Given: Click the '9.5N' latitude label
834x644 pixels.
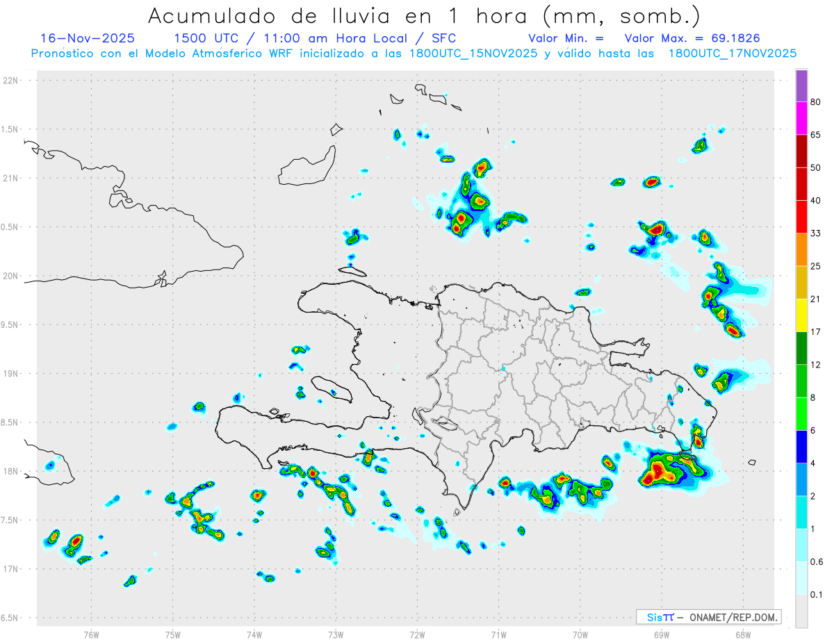Looking at the screenshot, I should point(10,325).
